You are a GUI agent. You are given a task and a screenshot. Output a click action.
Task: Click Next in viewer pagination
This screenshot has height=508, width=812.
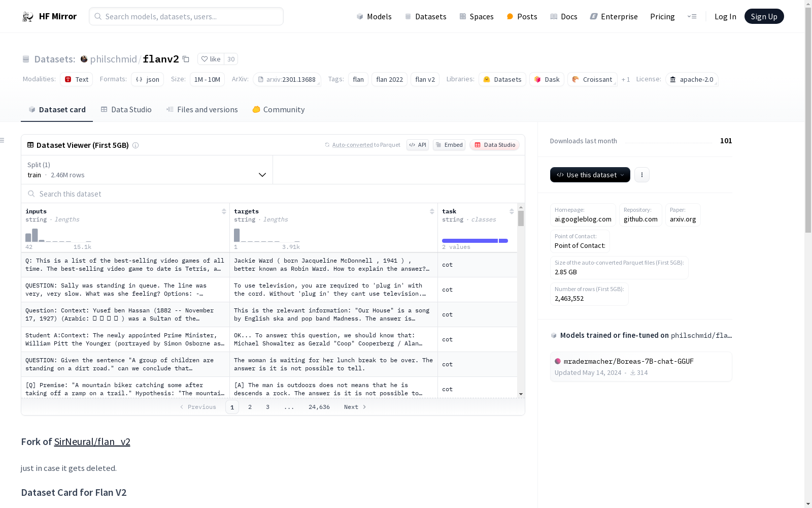tap(355, 407)
